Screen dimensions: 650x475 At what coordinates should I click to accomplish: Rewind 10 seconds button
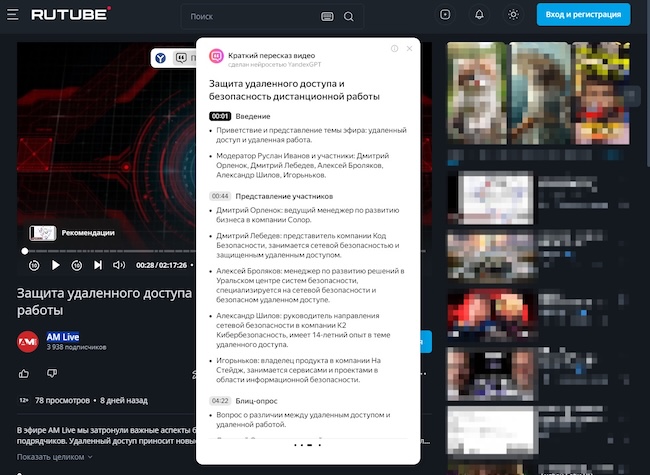[34, 265]
